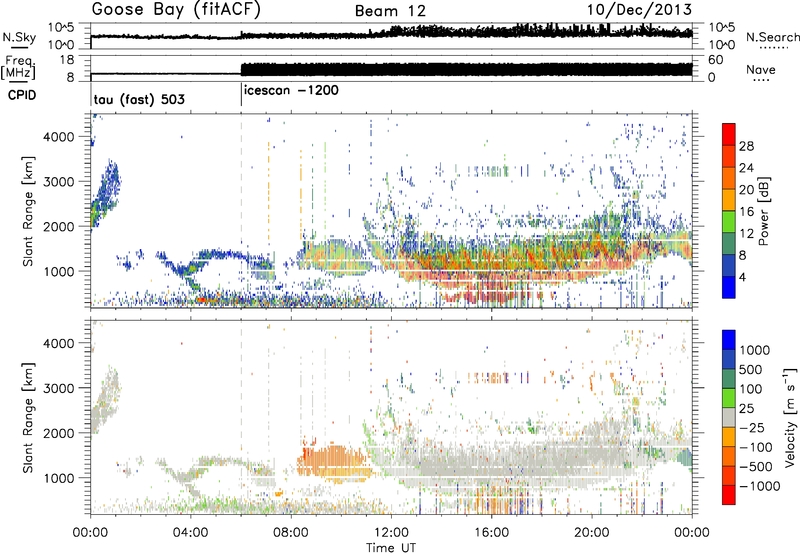This screenshot has width=800, height=554.
Task: Click the '20:00' time axis tick label
Action: pos(591,533)
